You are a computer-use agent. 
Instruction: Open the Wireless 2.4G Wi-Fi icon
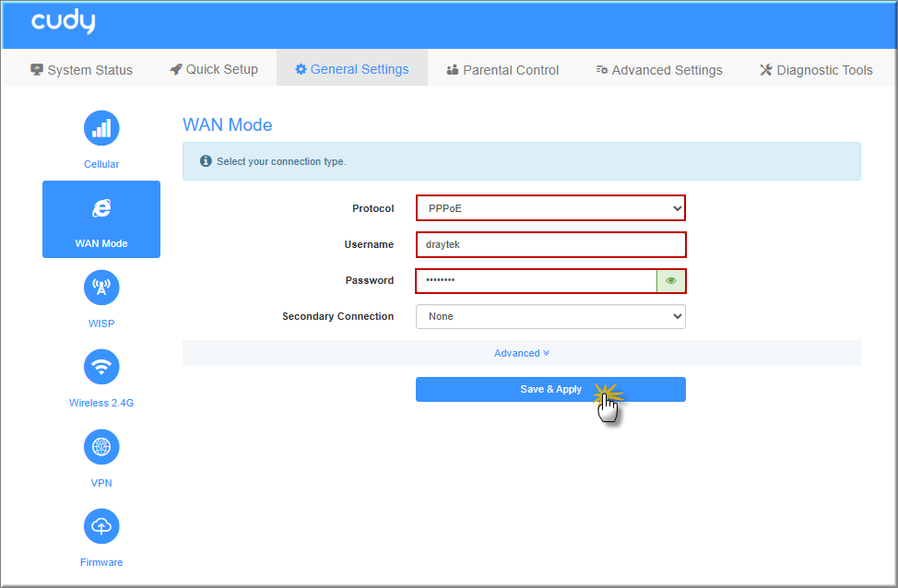[101, 367]
